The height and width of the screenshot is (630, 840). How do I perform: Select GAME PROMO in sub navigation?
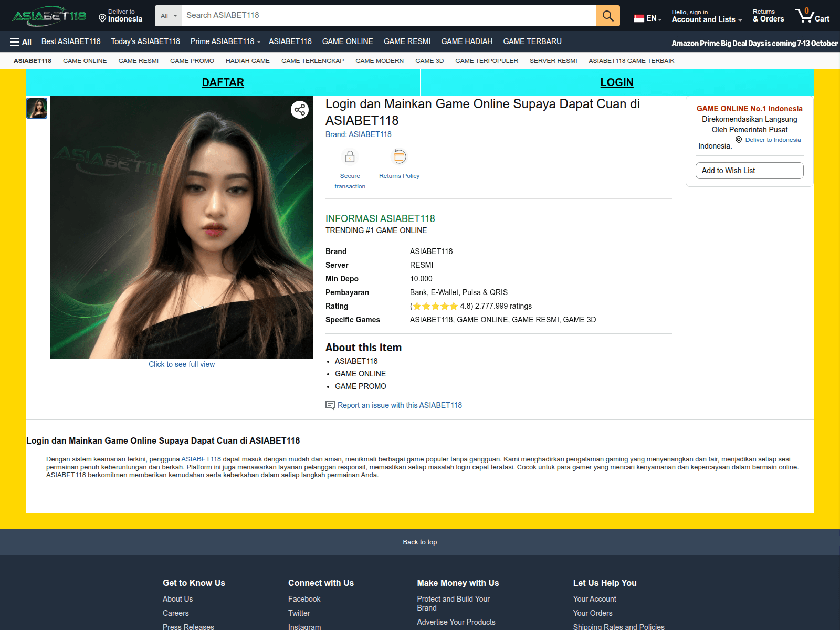(x=192, y=61)
